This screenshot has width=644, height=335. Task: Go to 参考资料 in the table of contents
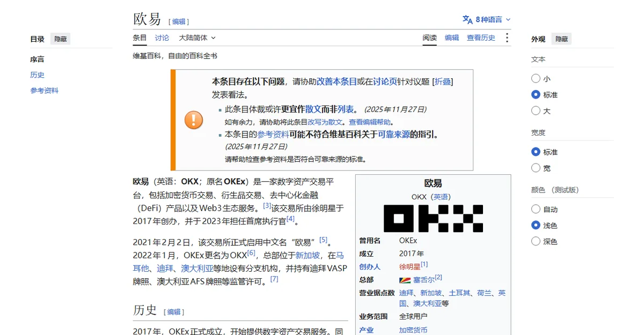(x=44, y=90)
